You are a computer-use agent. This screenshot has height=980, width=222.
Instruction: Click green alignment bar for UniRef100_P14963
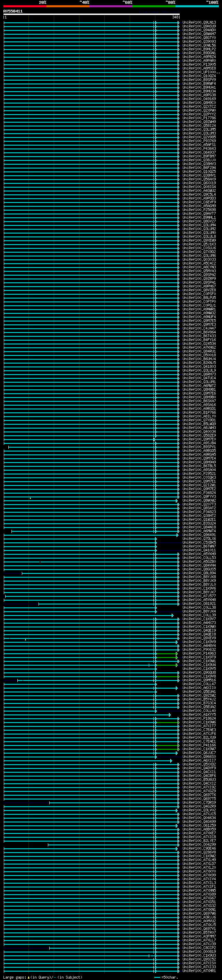(167, 654)
